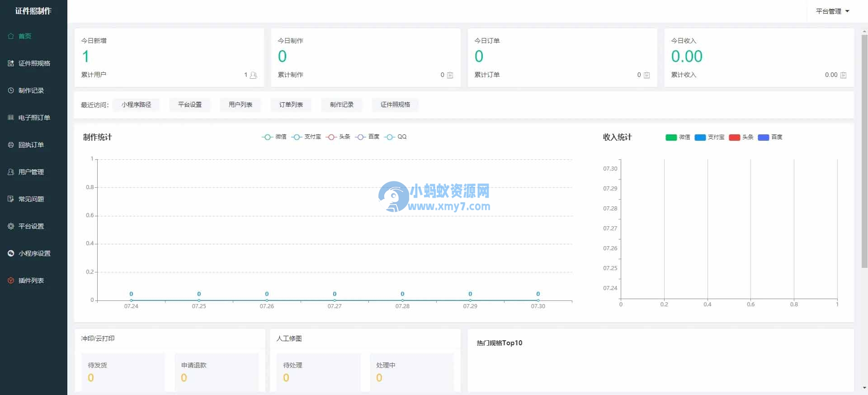The height and width of the screenshot is (395, 868).
Task: Open 电子照订单 in the sidebar
Action: tap(33, 118)
